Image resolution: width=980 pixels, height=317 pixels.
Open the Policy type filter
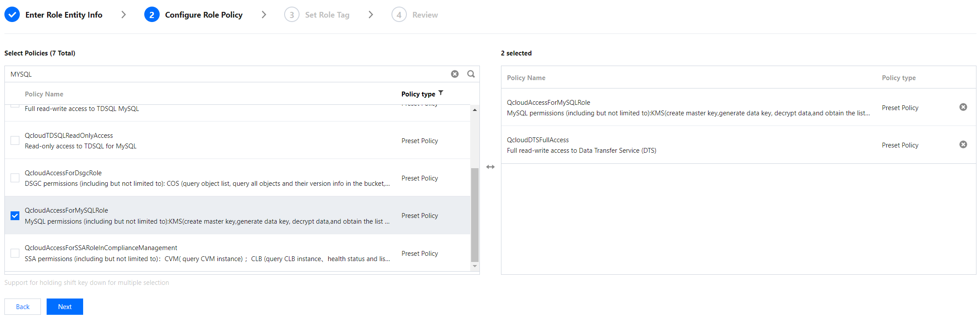(441, 93)
